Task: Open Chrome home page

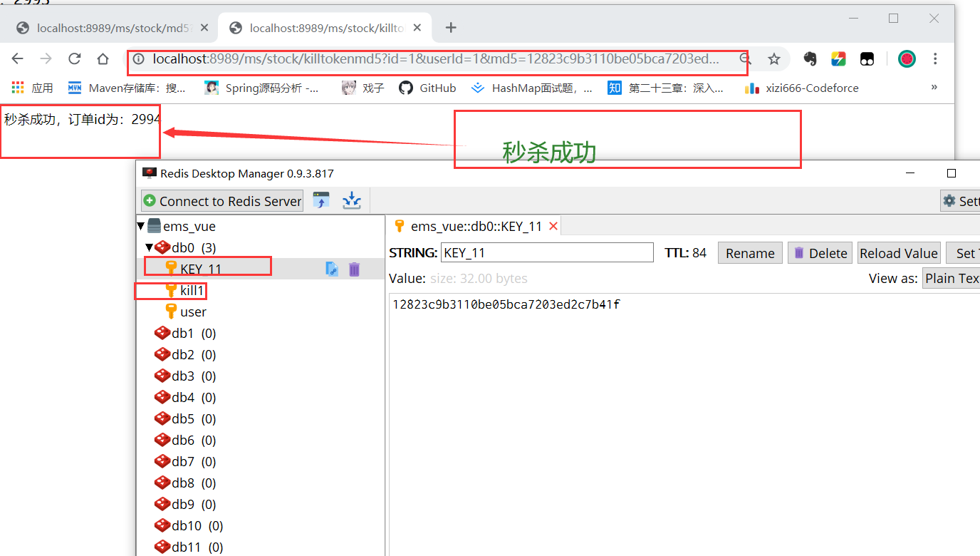Action: point(103,59)
